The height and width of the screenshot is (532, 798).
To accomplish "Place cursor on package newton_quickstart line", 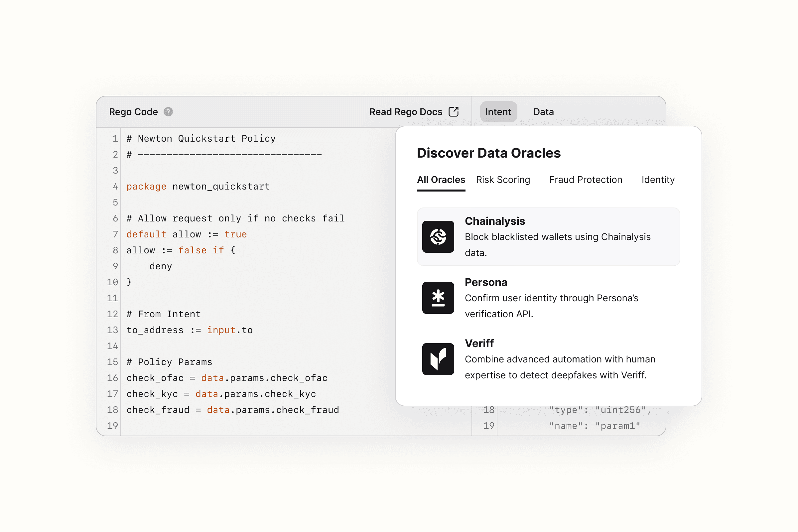I will [198, 186].
